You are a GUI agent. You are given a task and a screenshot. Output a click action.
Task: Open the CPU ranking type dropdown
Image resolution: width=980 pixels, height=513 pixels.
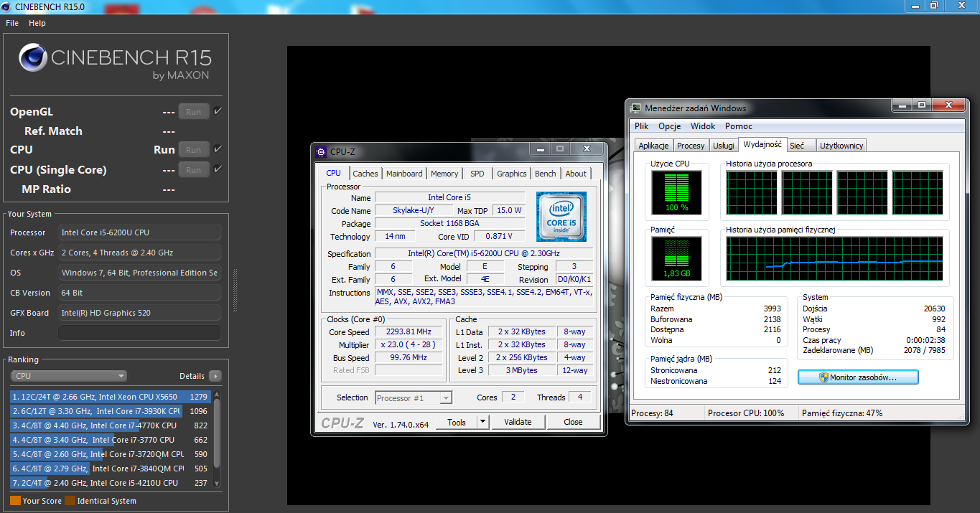tap(70, 376)
